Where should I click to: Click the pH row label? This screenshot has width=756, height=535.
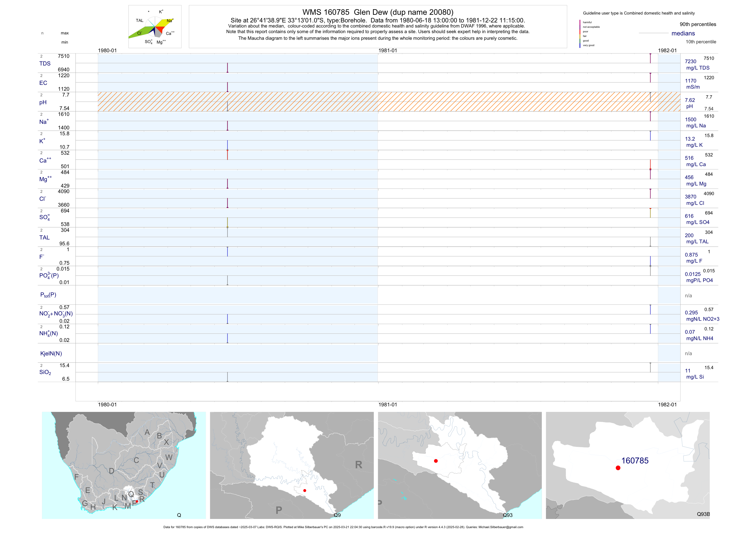[x=43, y=102]
